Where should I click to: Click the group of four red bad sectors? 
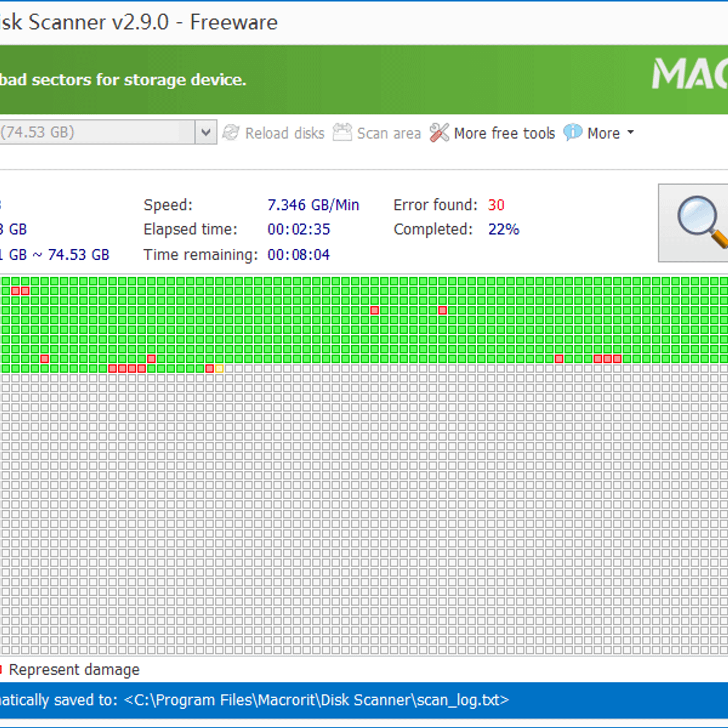pyautogui.click(x=127, y=368)
